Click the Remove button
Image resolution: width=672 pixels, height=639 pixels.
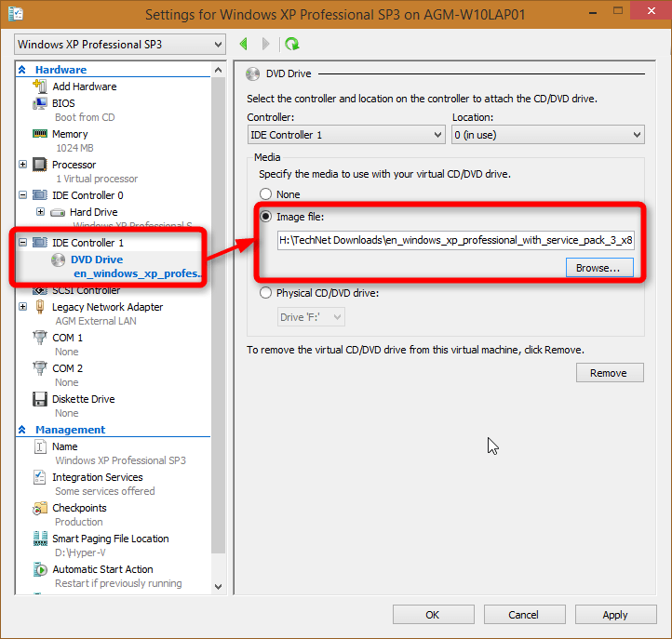[610, 373]
